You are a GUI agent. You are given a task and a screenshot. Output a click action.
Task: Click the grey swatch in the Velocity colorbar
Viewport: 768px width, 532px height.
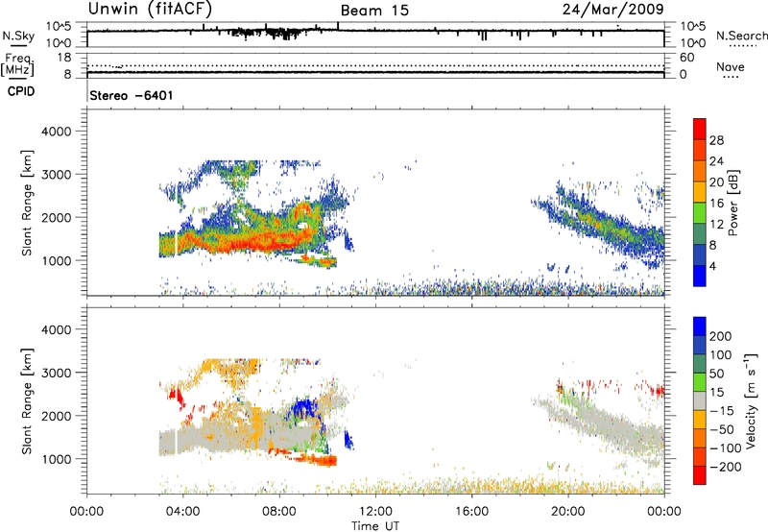[x=700, y=400]
